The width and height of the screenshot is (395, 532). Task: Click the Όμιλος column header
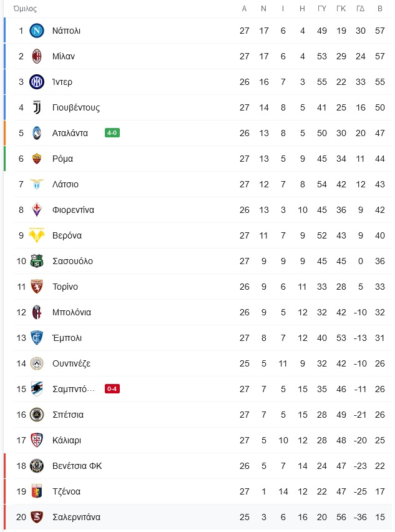(x=25, y=9)
